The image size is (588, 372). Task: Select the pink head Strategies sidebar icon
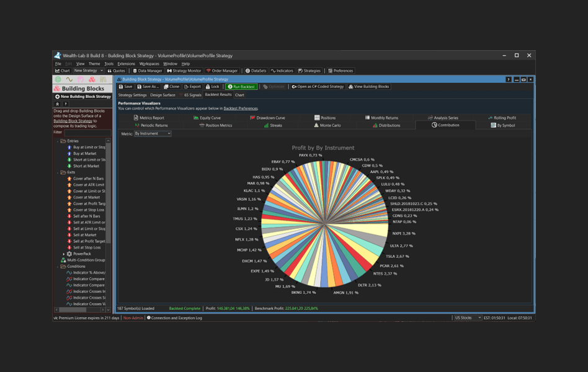(x=81, y=79)
